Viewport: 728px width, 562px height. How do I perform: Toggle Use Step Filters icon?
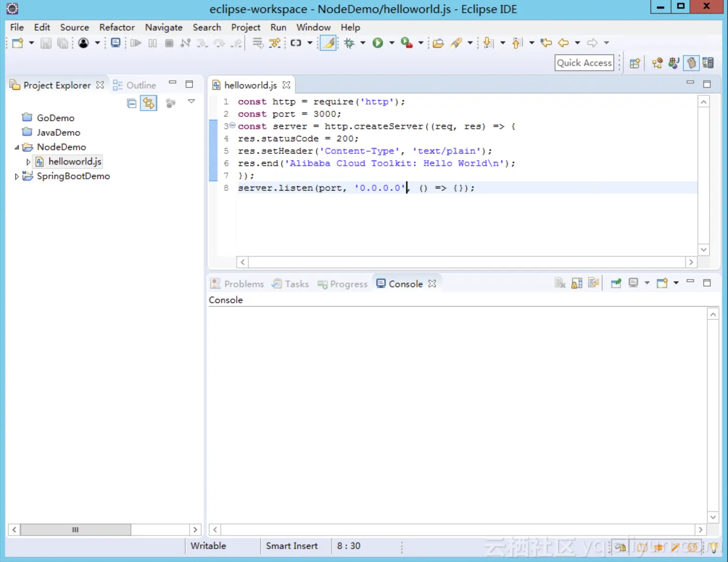pyautogui.click(x=275, y=43)
